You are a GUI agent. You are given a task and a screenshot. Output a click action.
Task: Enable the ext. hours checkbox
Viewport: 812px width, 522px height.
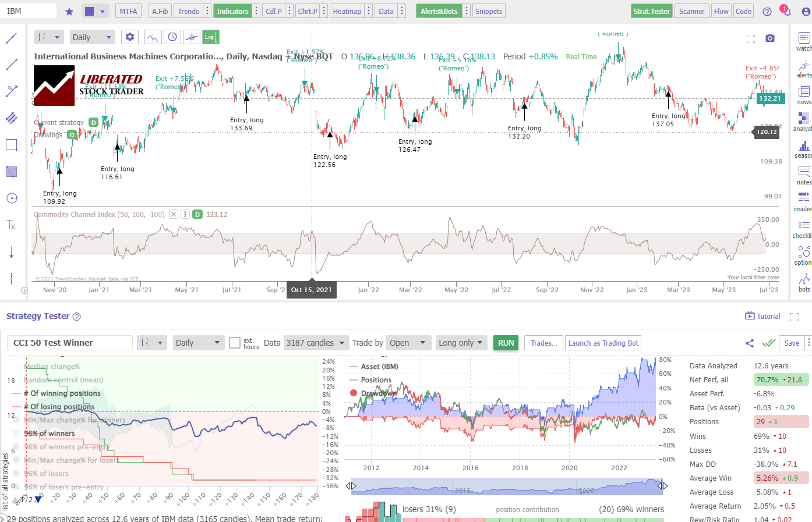[235, 343]
